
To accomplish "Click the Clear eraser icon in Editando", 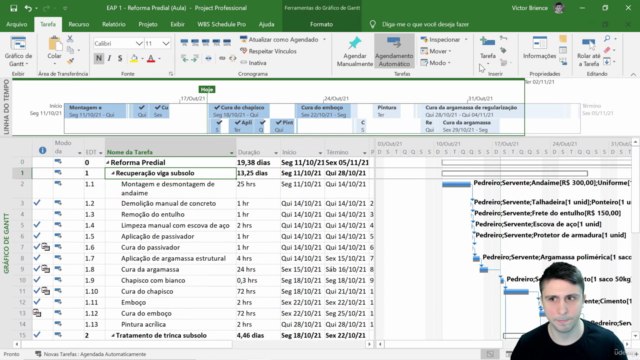I will click(x=607, y=50).
